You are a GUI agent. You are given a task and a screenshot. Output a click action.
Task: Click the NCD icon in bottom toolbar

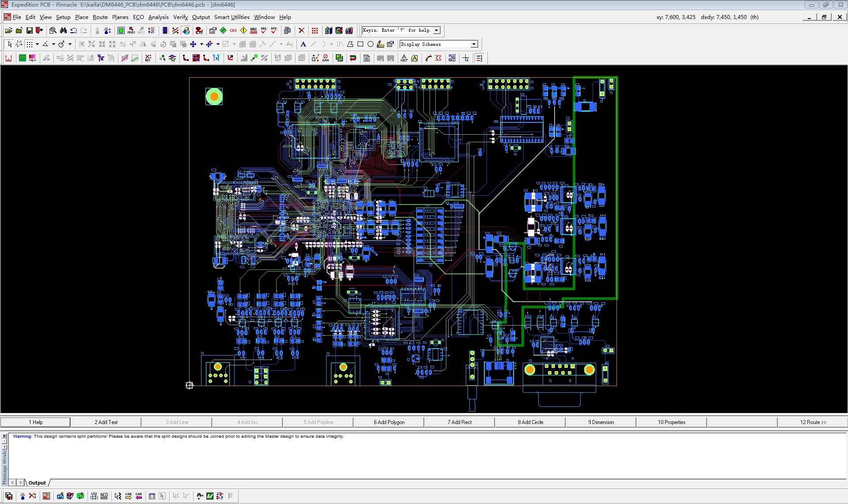pos(104,496)
